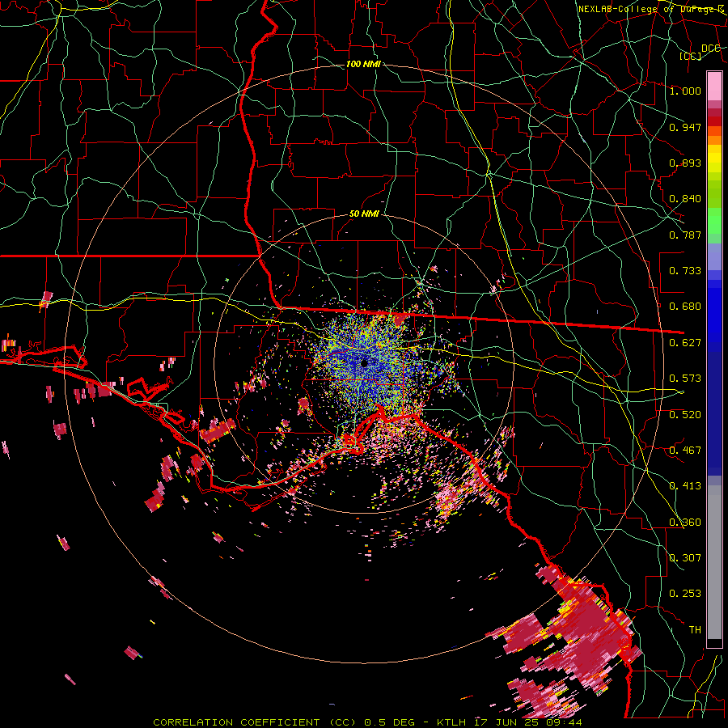
Task: Click the 0.627 scale value
Action: click(x=685, y=343)
